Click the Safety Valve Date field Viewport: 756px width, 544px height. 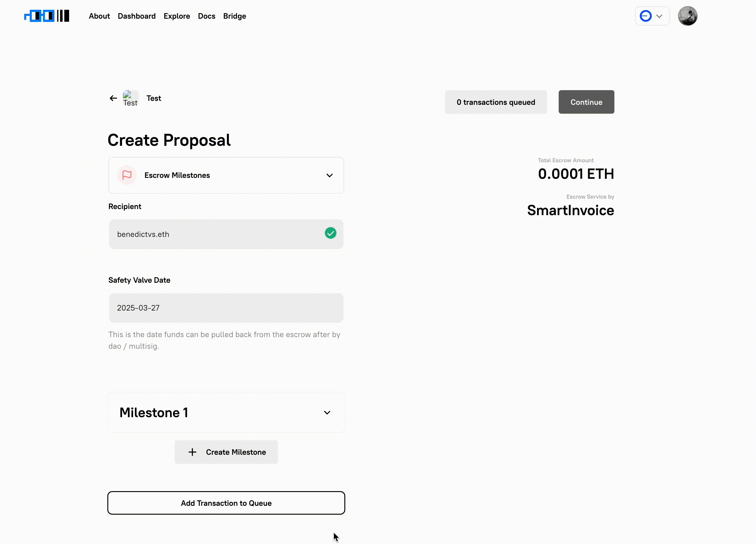(x=226, y=308)
